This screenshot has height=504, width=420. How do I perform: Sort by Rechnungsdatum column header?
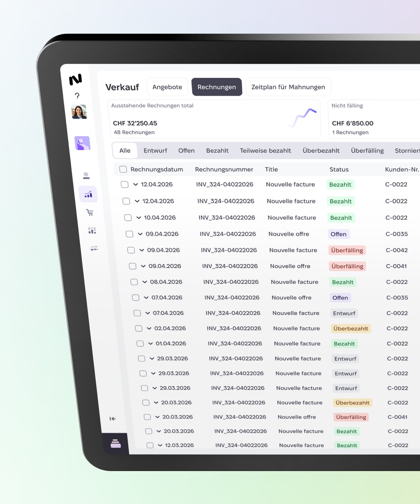[157, 169]
